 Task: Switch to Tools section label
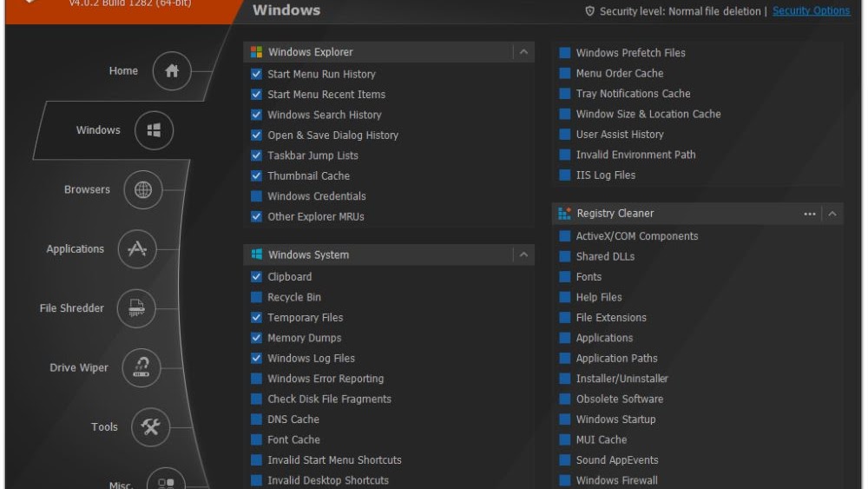(105, 427)
